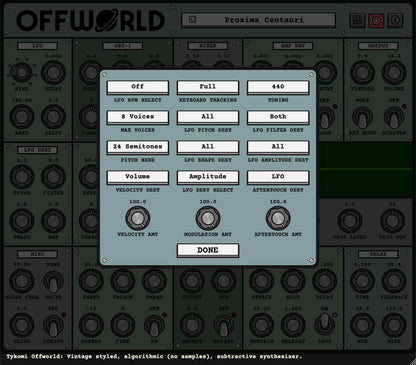Click the Sustain knob

click(262, 325)
